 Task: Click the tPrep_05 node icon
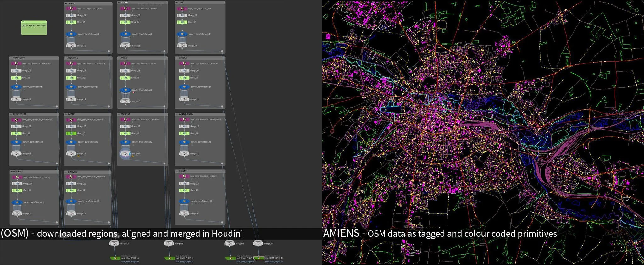(x=71, y=71)
